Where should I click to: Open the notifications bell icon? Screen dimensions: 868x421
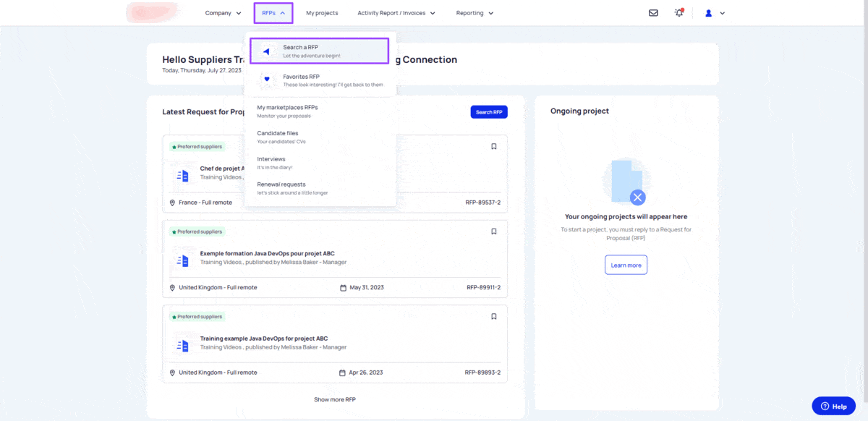click(678, 13)
